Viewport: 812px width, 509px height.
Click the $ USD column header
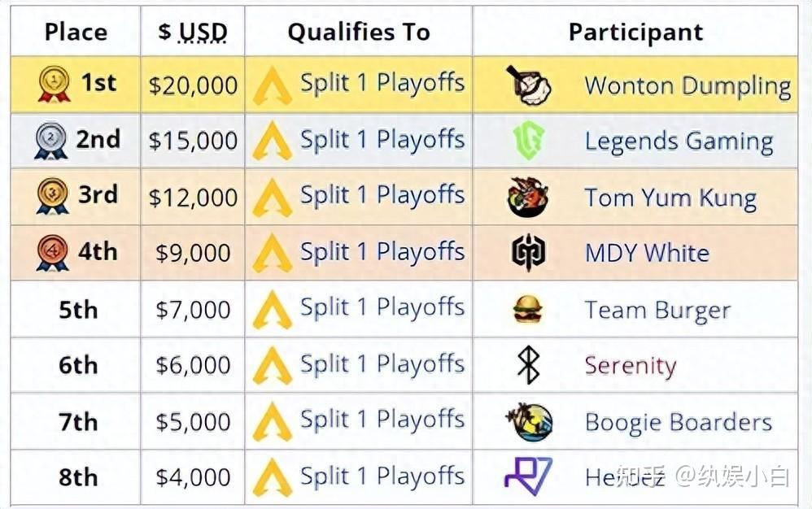[x=193, y=33]
